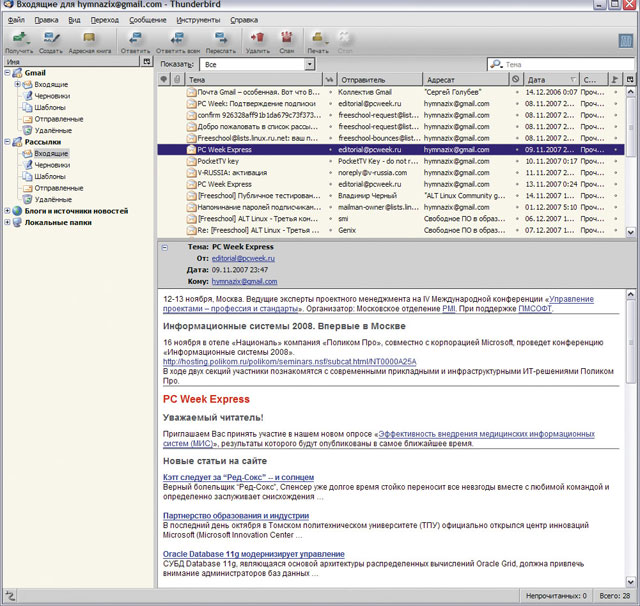Click the read status column header icon

(x=329, y=79)
